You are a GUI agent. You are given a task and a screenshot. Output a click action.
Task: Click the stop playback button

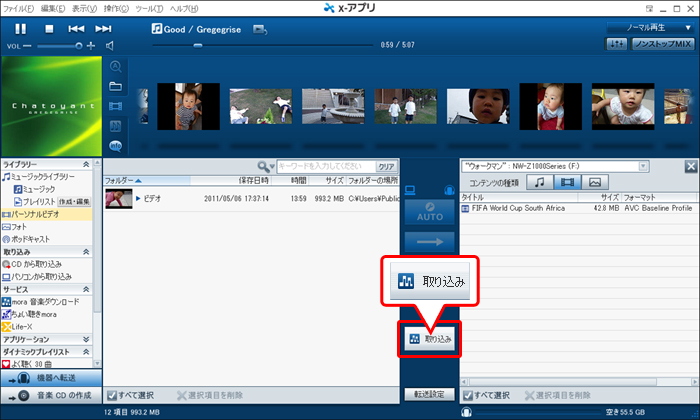pos(48,29)
